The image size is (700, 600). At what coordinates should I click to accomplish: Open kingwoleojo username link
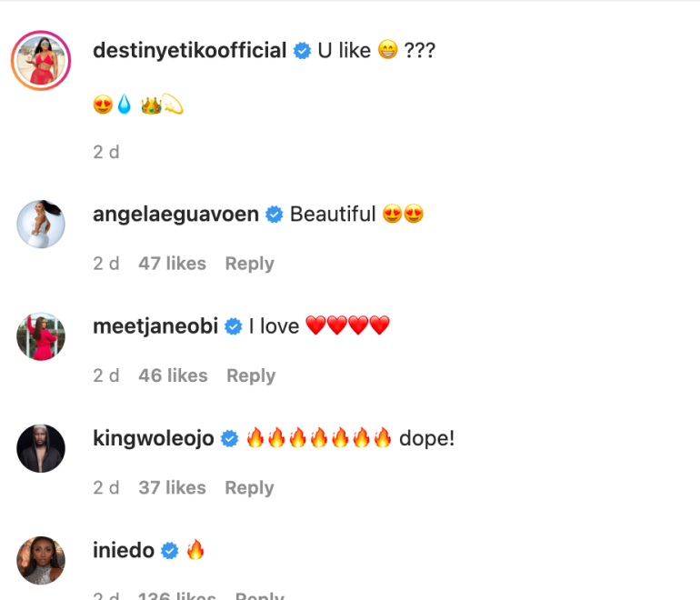click(154, 438)
